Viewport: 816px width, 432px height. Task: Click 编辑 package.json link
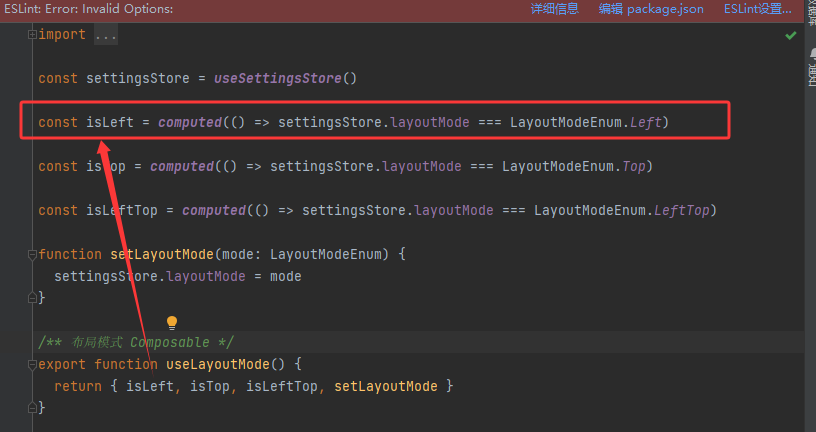tap(651, 9)
